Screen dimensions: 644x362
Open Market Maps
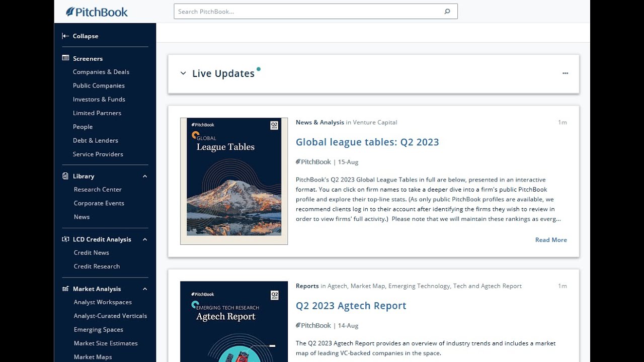coord(93,357)
